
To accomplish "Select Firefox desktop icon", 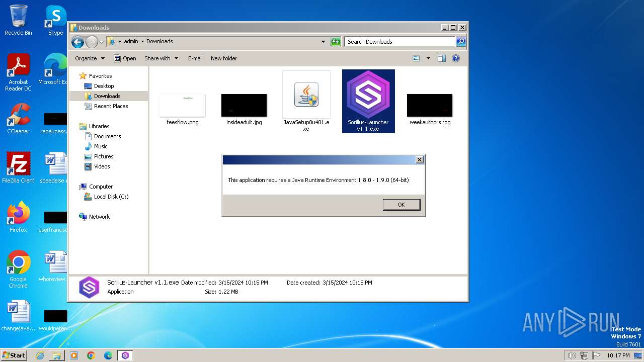I will 18,217.
